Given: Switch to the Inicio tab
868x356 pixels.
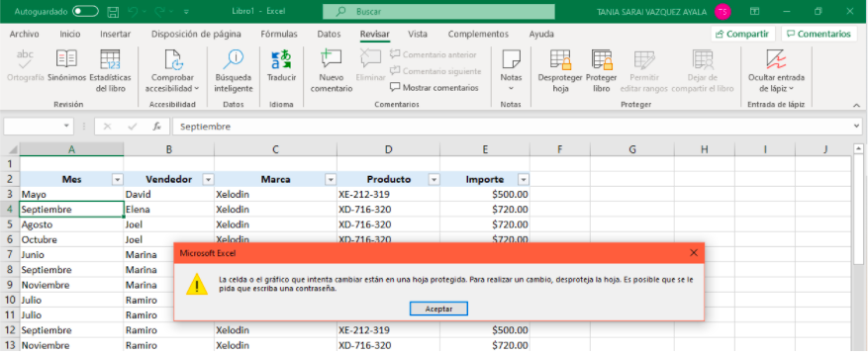Looking at the screenshot, I should tap(69, 34).
